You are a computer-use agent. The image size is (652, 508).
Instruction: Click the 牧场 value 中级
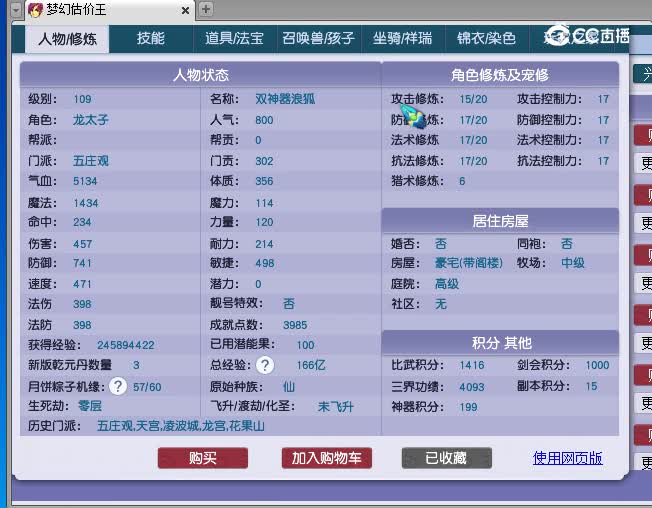tap(573, 263)
